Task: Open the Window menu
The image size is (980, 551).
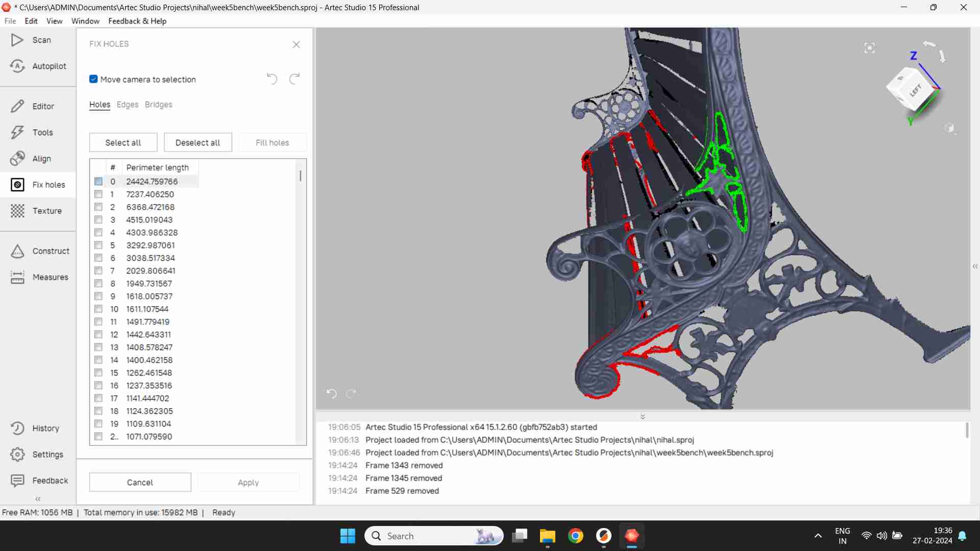Action: coord(85,21)
